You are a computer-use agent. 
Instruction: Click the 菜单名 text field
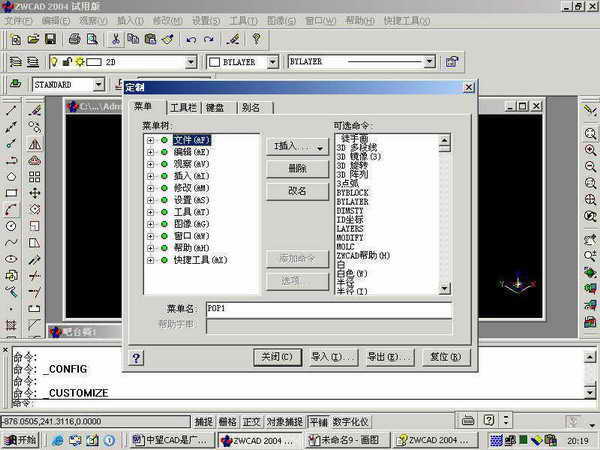[328, 310]
